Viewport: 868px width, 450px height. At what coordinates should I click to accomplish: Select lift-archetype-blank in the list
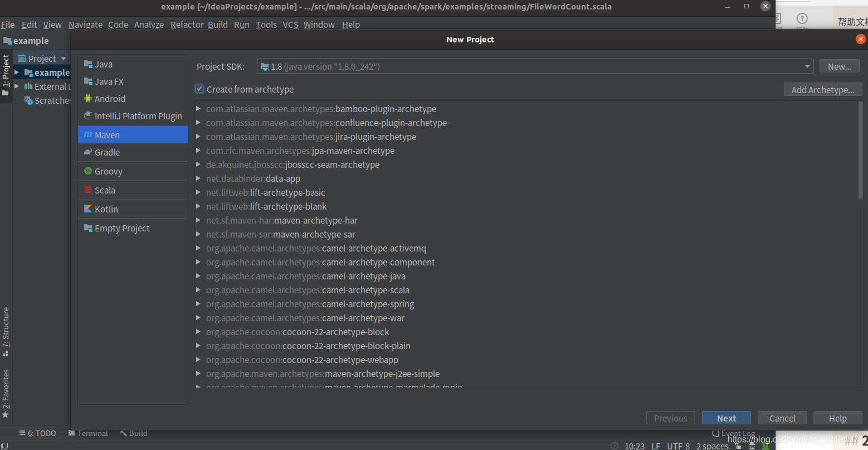coord(266,206)
